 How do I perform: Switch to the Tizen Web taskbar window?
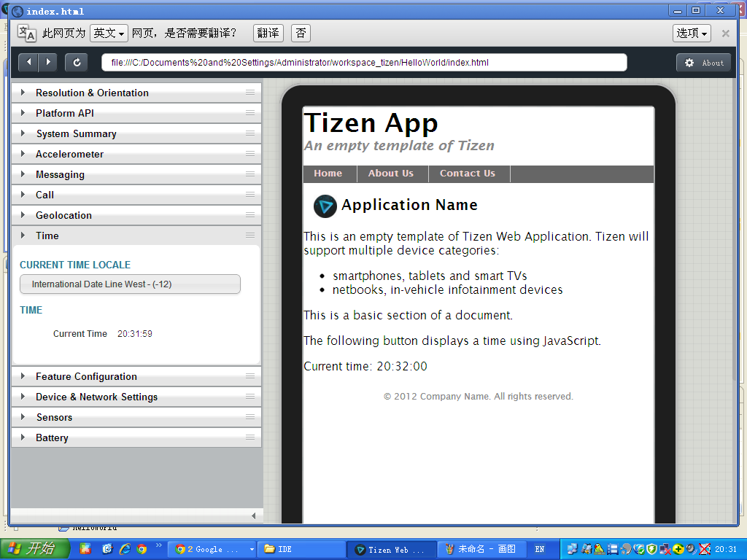pyautogui.click(x=391, y=550)
